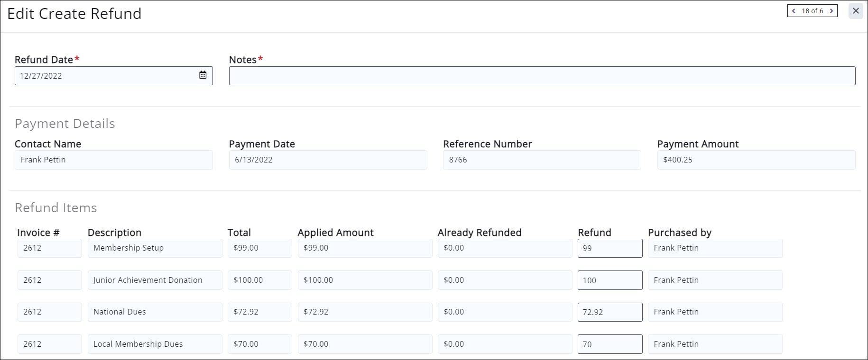The width and height of the screenshot is (868, 360).
Task: Open the Refund Date calendar picker
Action: [x=203, y=75]
